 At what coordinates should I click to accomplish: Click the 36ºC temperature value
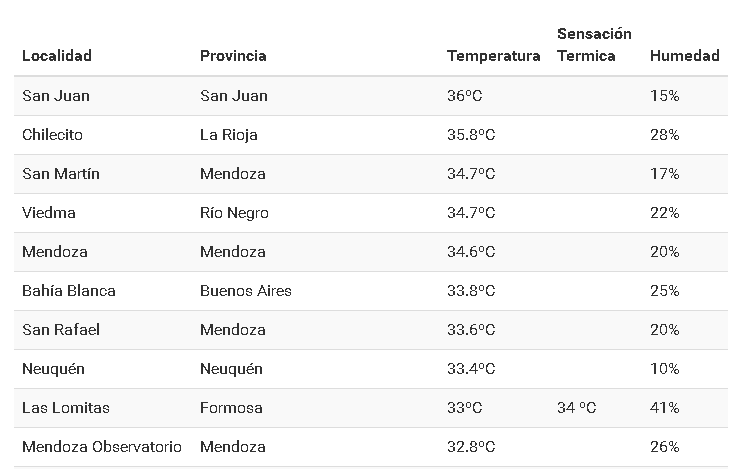click(x=465, y=96)
